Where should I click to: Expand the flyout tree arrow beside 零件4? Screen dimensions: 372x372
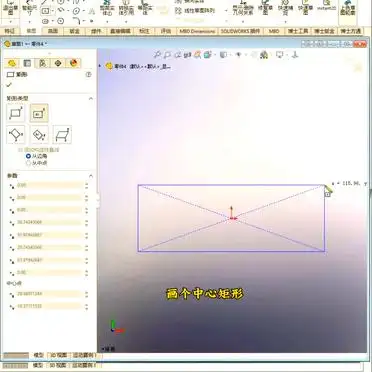point(100,66)
